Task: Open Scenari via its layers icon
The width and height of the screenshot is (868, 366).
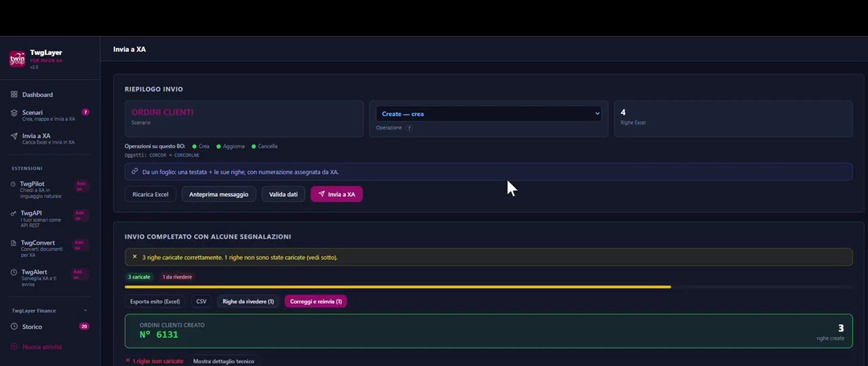Action: pos(14,113)
